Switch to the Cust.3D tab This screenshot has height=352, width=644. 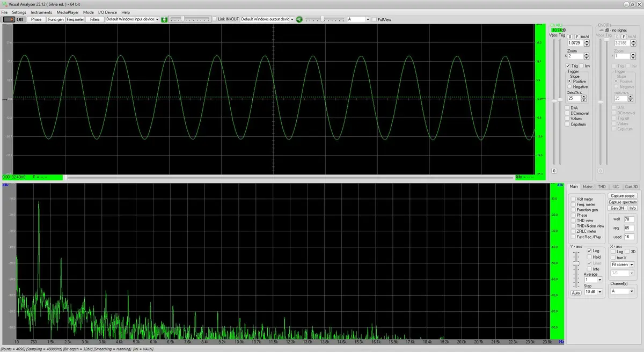[632, 186]
